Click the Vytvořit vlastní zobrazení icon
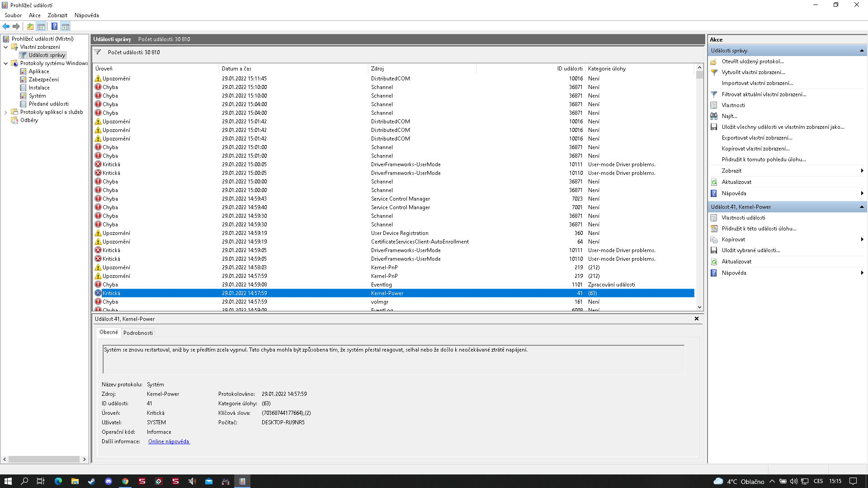The image size is (868, 488). point(714,72)
